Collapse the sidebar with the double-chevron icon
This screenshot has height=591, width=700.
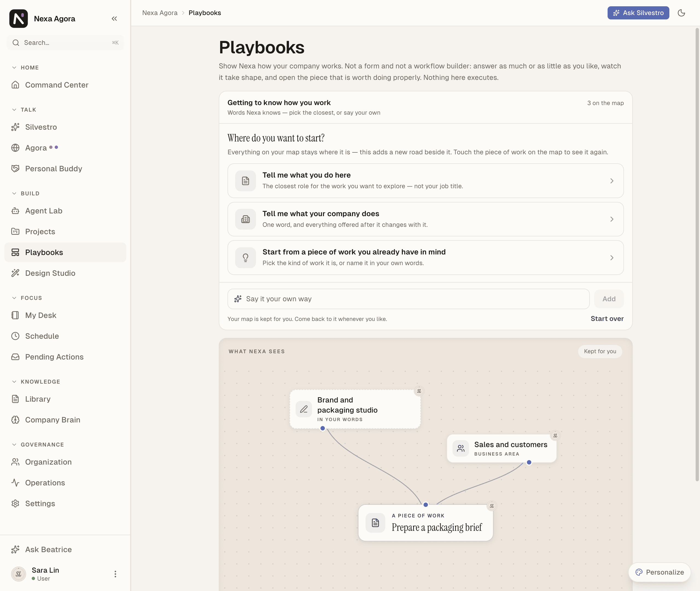pos(114,18)
